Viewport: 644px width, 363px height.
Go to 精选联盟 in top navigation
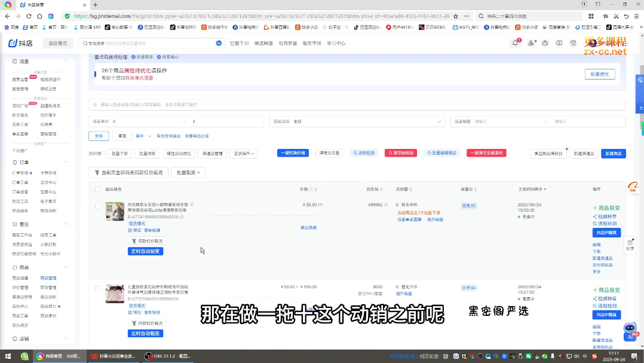pyautogui.click(x=263, y=43)
